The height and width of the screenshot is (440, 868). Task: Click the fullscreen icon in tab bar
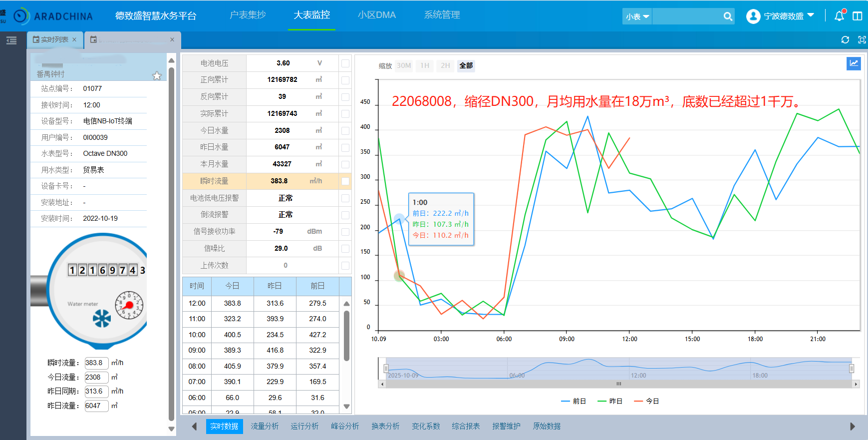point(862,40)
